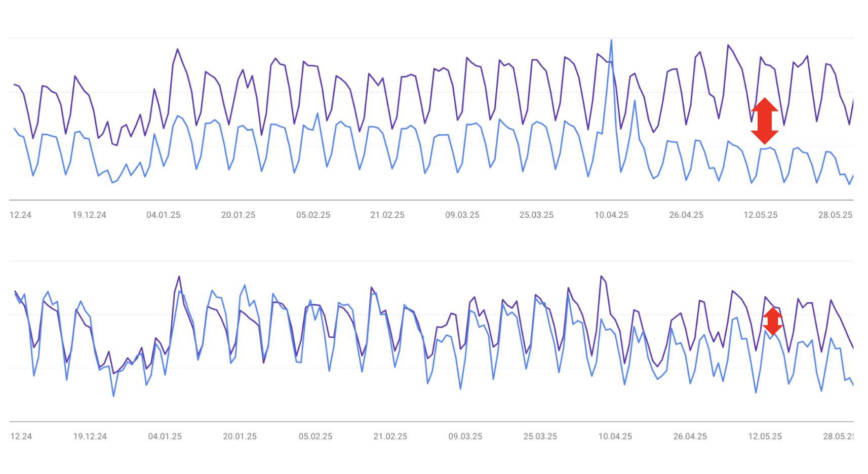This screenshot has height=474, width=868.
Task: Pick 05.02.25 on the bottom chart axis
Action: [x=315, y=436]
